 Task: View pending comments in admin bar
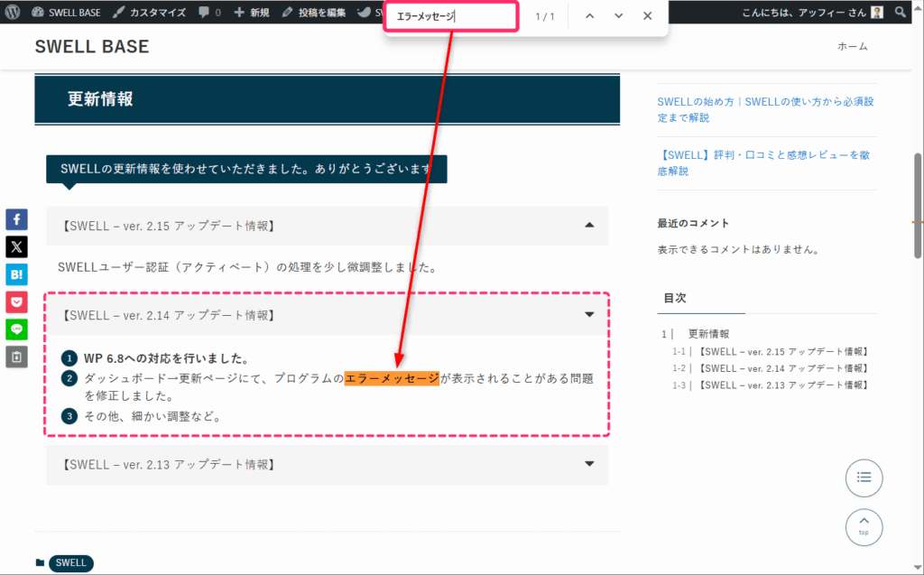click(x=209, y=13)
